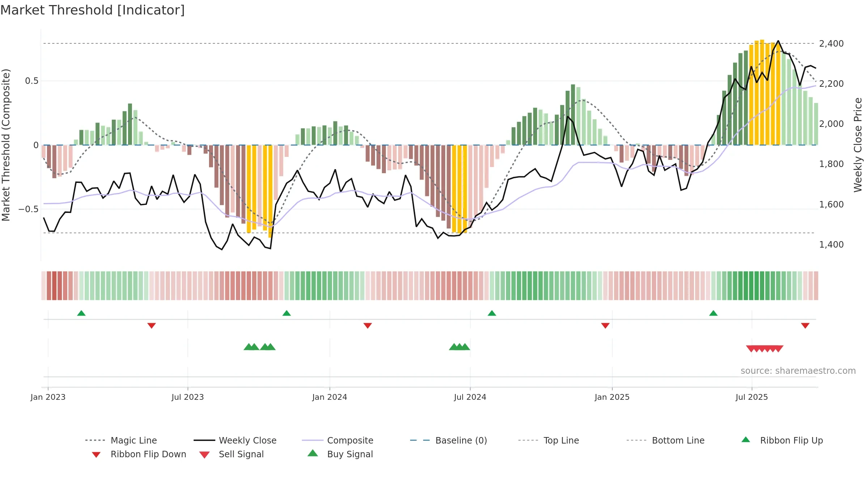Screen dimensions: 868x488
Task: Click the Ribbon Flip Up legend triangle
Action: point(746,440)
